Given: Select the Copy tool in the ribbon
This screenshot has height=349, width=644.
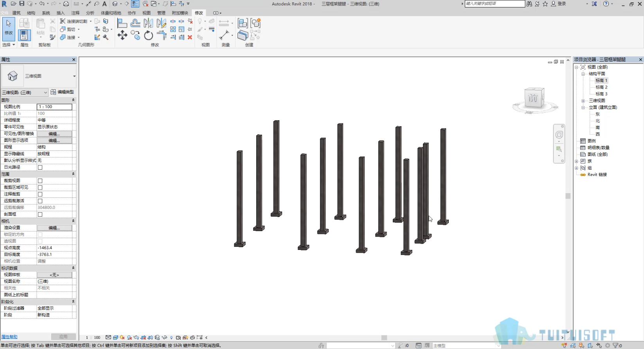Looking at the screenshot, I should [x=135, y=35].
